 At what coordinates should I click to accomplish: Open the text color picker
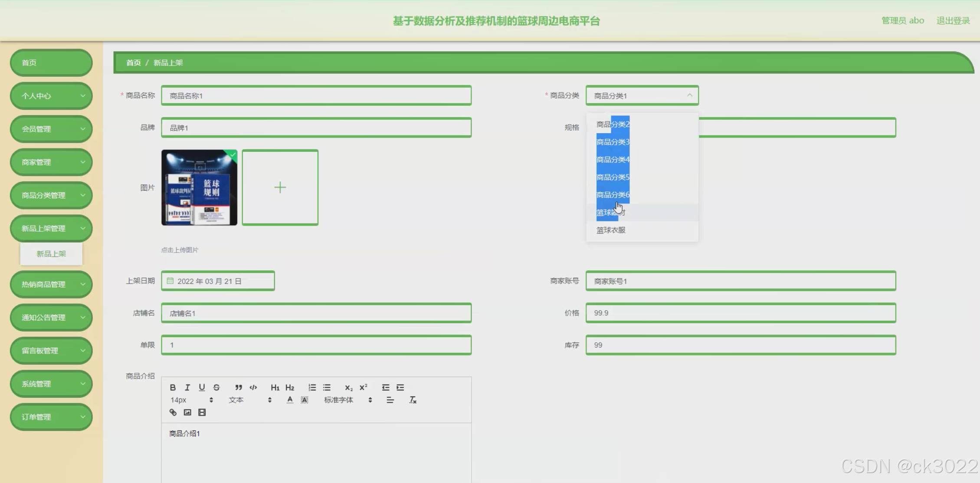[290, 400]
